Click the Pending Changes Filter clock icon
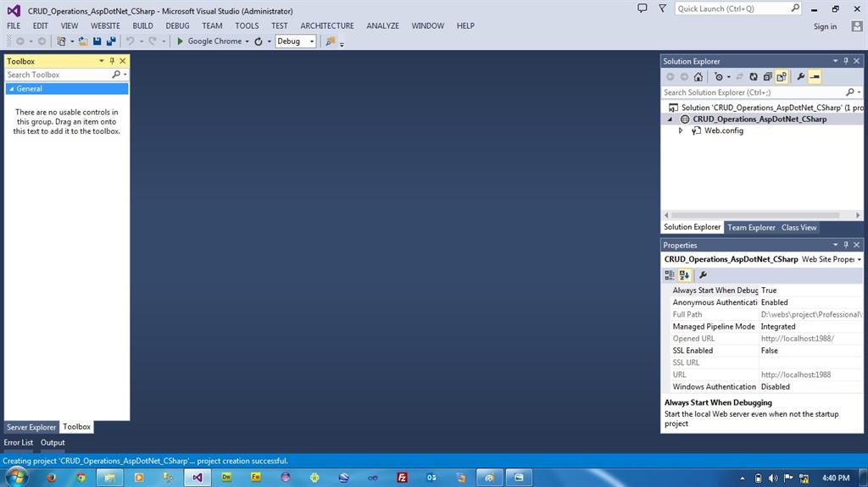The image size is (868, 487). (x=719, y=77)
